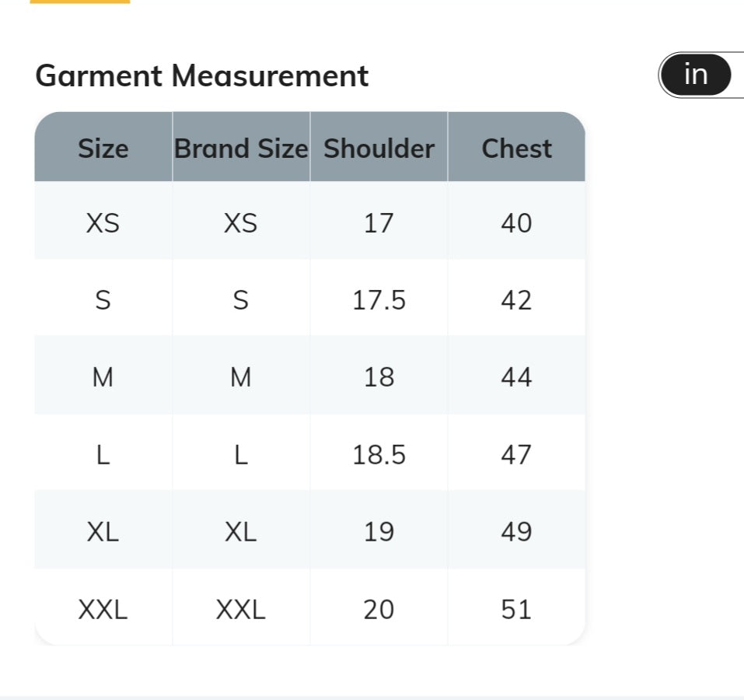Click the XXL brand size cell
Screen dimensions: 744x700
tap(241, 607)
